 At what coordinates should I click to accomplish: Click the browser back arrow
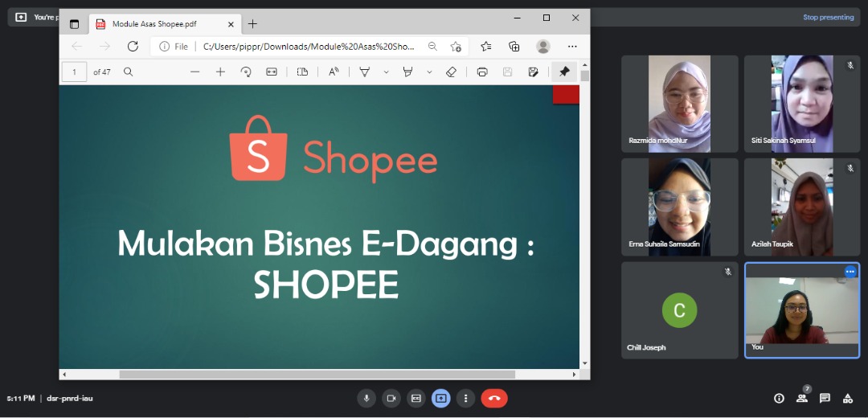pyautogui.click(x=77, y=47)
